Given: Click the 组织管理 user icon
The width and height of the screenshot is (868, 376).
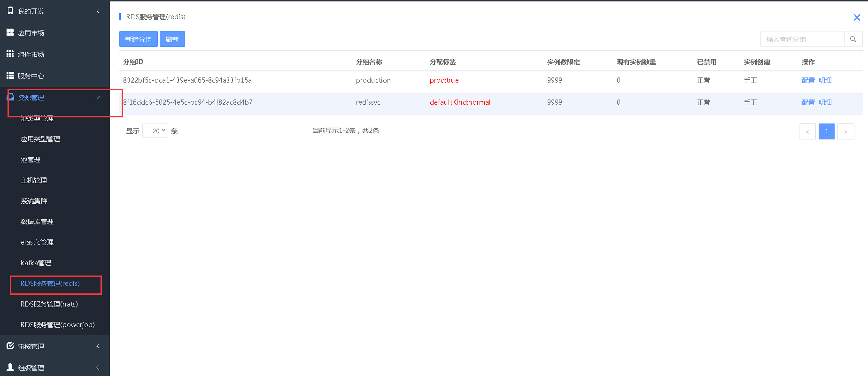Looking at the screenshot, I should [10, 367].
